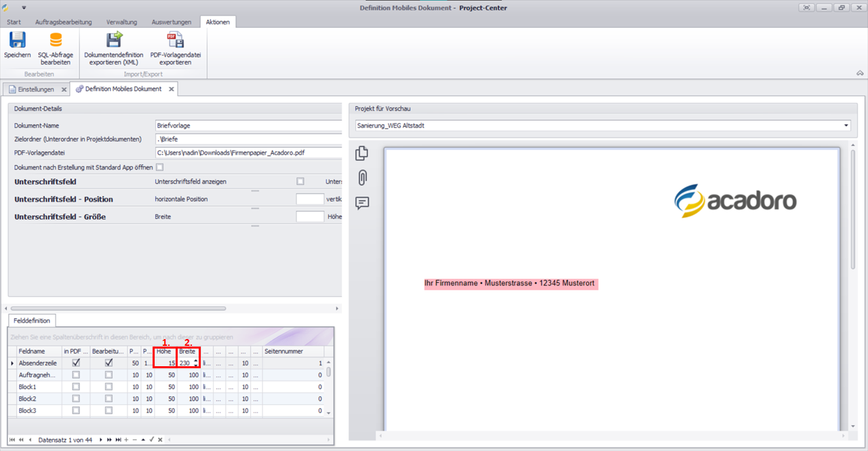Viewport: 868px width, 451px height.
Task: Open page thumbnails panel in preview
Action: point(362,153)
